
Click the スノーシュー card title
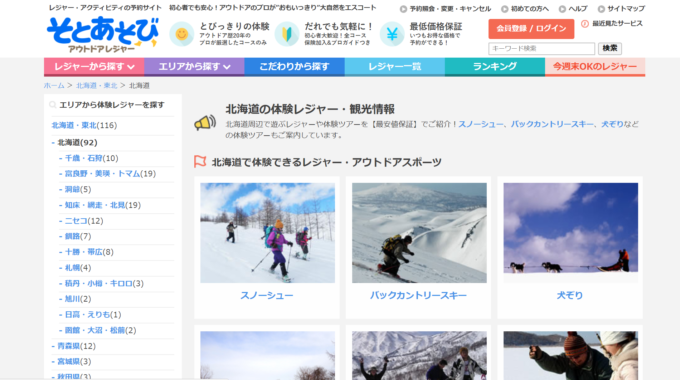[267, 295]
